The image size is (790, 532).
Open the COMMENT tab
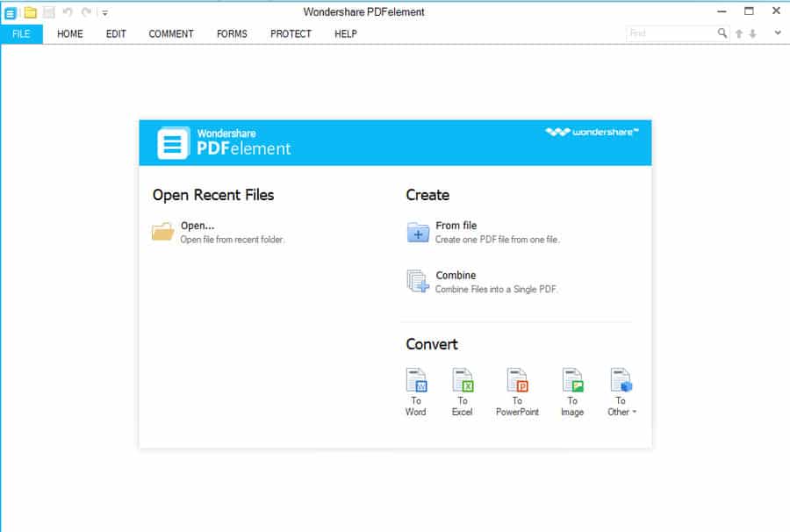click(x=171, y=33)
